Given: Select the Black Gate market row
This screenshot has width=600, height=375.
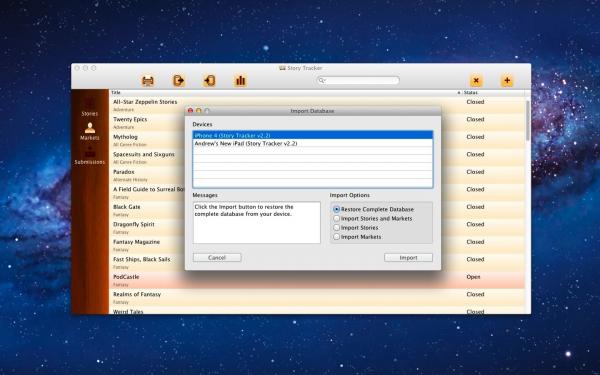Looking at the screenshot, I should (317, 210).
